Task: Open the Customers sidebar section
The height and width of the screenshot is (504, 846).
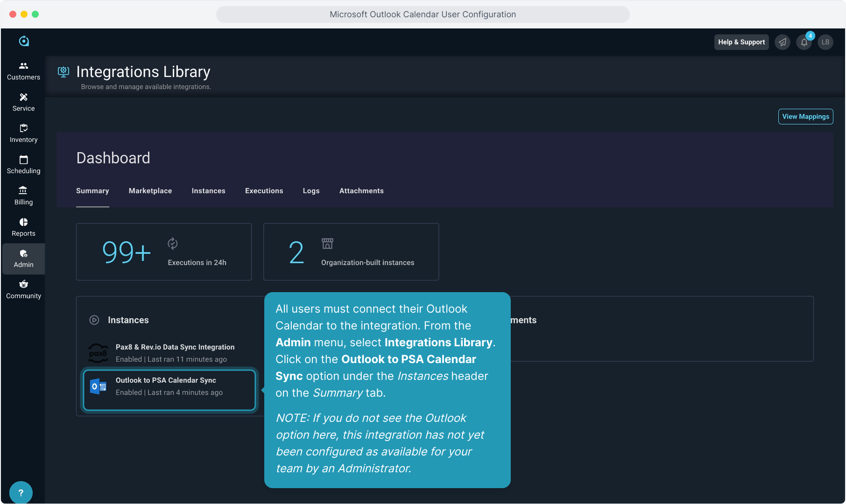Action: (23, 71)
